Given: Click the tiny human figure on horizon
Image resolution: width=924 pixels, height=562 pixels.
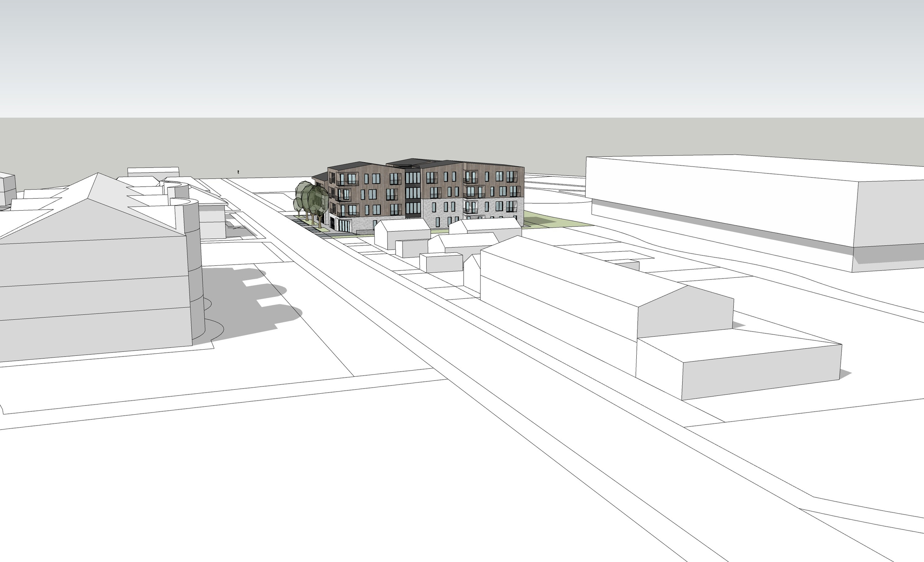Looking at the screenshot, I should (x=238, y=172).
